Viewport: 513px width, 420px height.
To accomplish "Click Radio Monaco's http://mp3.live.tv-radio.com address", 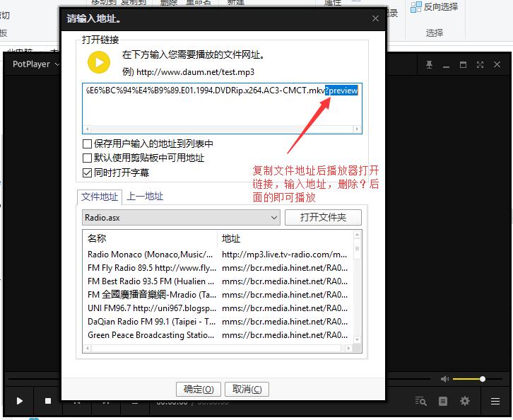I will [284, 255].
